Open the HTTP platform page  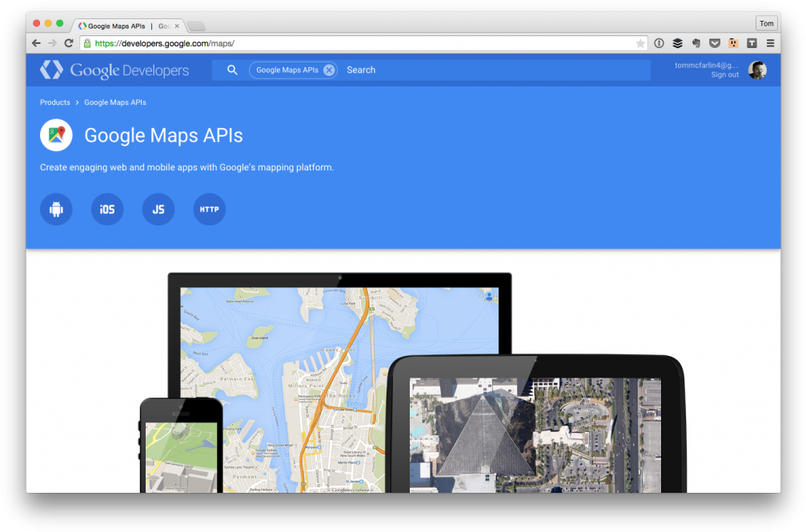click(x=209, y=209)
